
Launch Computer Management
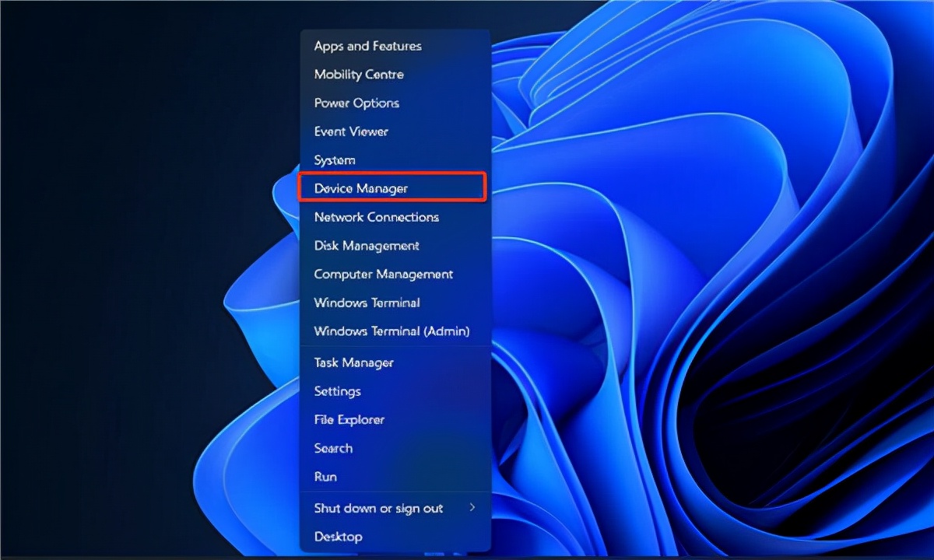[383, 274]
